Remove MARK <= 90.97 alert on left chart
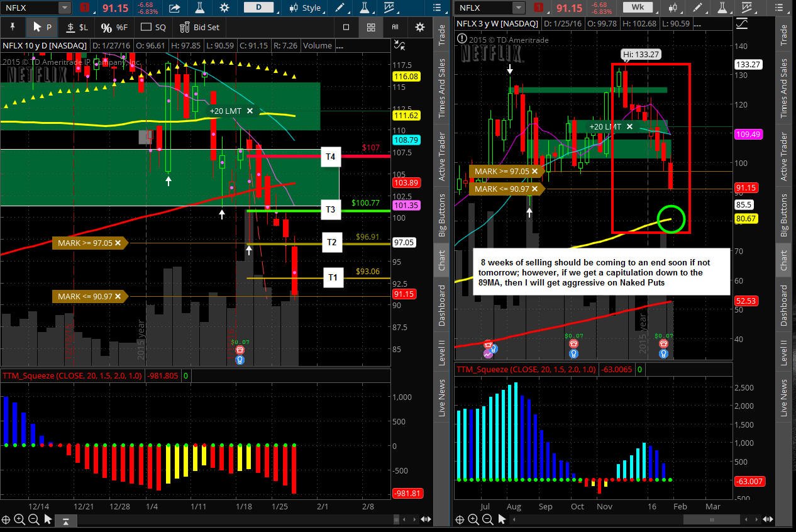 click(x=118, y=296)
